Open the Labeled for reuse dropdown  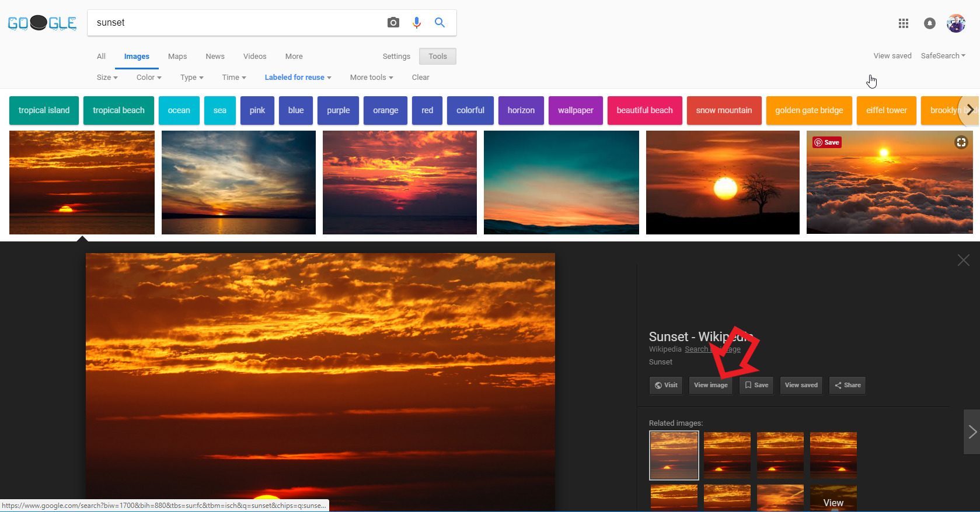pos(298,78)
